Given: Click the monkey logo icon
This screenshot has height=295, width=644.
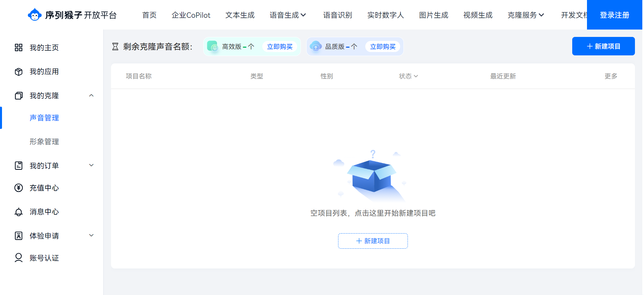Looking at the screenshot, I should click(x=35, y=15).
